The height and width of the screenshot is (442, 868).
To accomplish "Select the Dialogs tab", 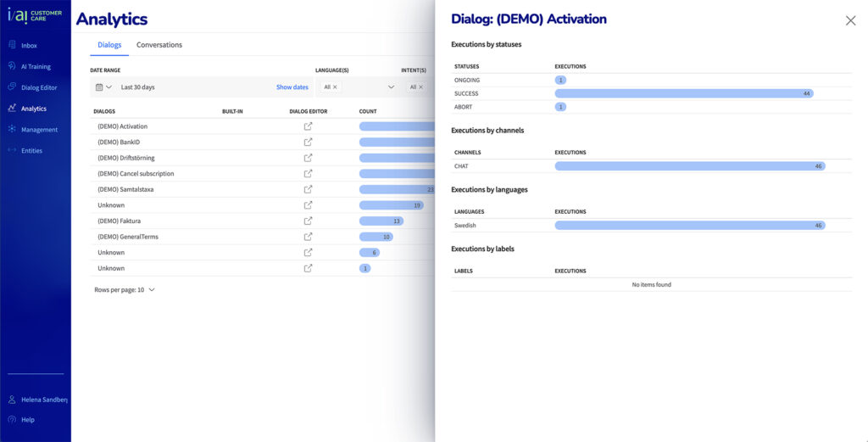I will pos(109,45).
